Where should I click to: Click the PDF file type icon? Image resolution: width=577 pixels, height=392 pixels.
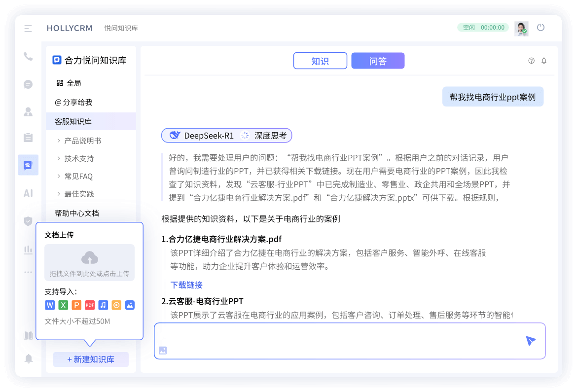tap(90, 305)
